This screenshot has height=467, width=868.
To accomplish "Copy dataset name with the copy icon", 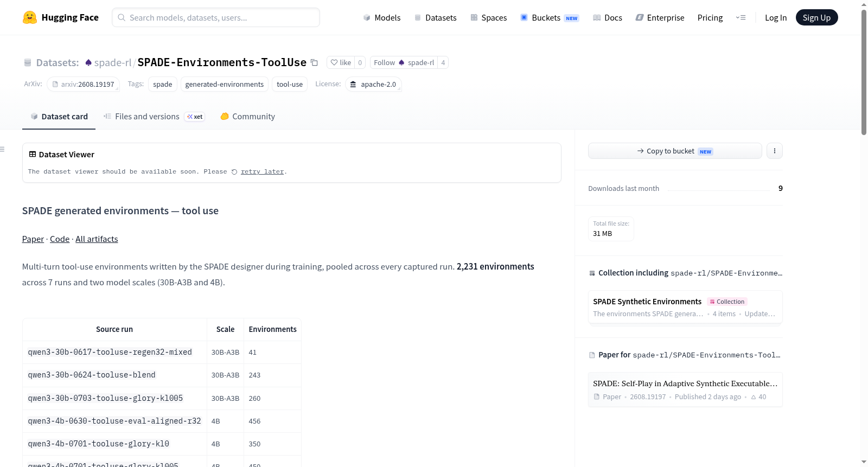I will pos(314,62).
